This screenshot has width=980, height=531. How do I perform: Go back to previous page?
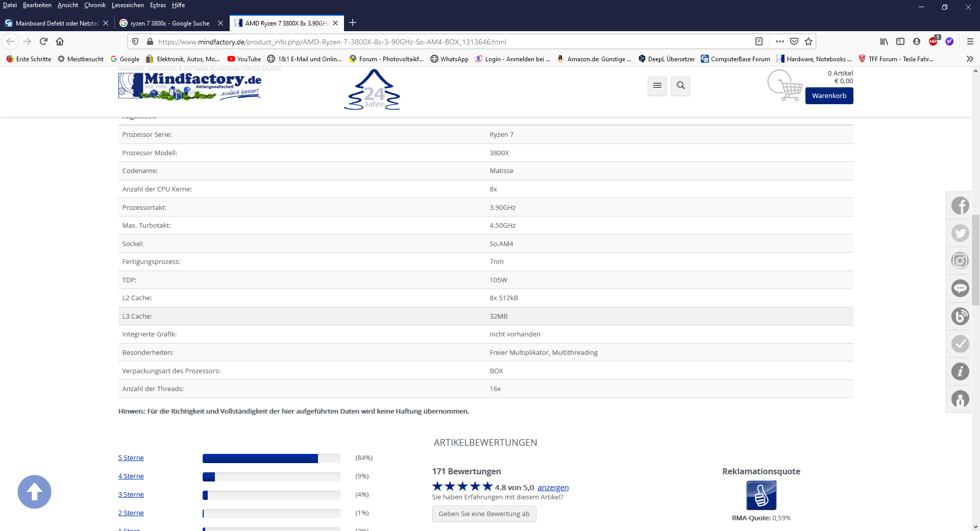tap(10, 41)
